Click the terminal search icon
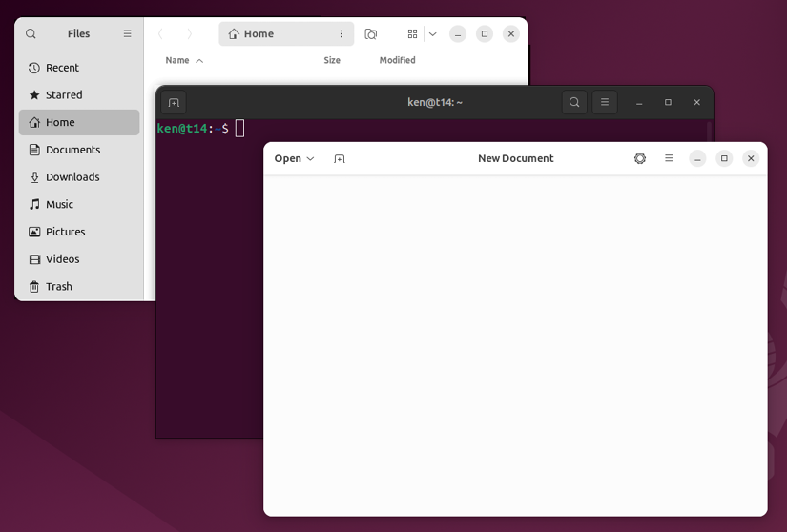Screen dimensions: 787x532 click(x=574, y=102)
